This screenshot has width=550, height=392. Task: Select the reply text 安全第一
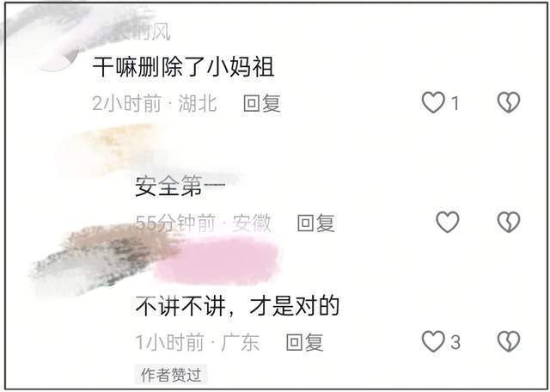point(180,186)
